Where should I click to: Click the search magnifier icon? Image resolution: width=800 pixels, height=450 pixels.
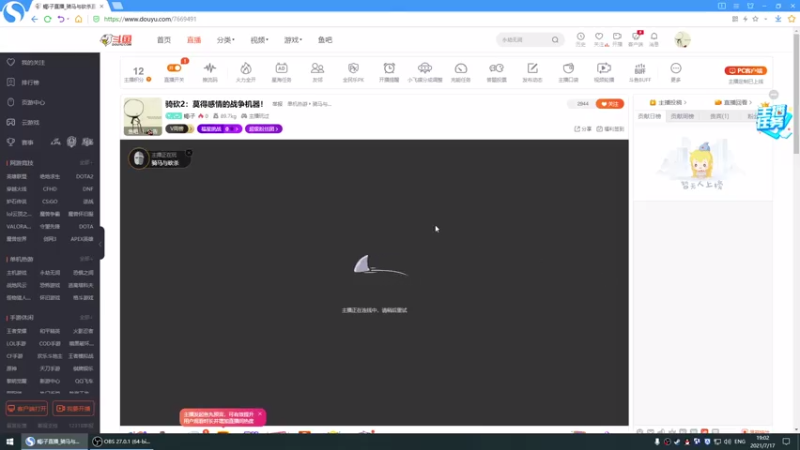[555, 40]
